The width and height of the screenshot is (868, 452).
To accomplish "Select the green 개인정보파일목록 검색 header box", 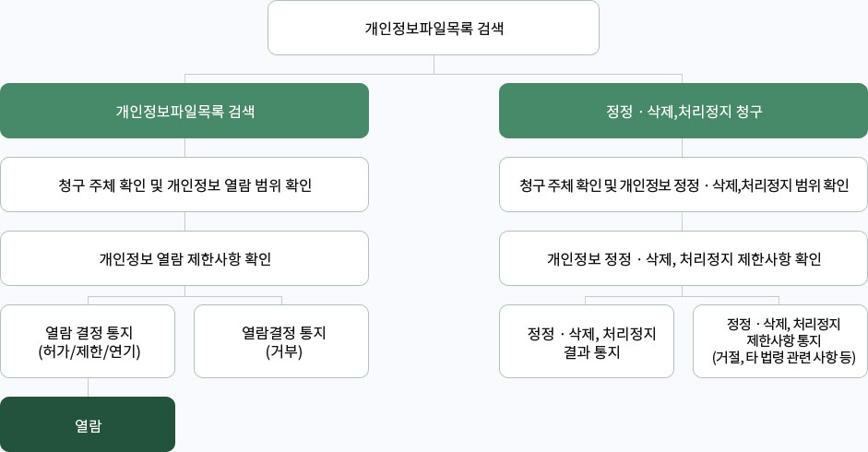I will pos(184,111).
